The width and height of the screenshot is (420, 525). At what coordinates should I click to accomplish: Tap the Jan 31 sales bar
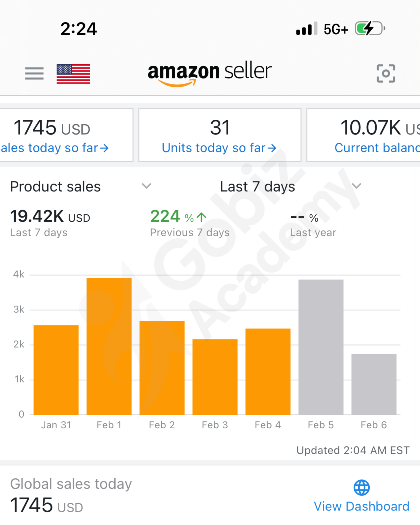click(x=56, y=370)
